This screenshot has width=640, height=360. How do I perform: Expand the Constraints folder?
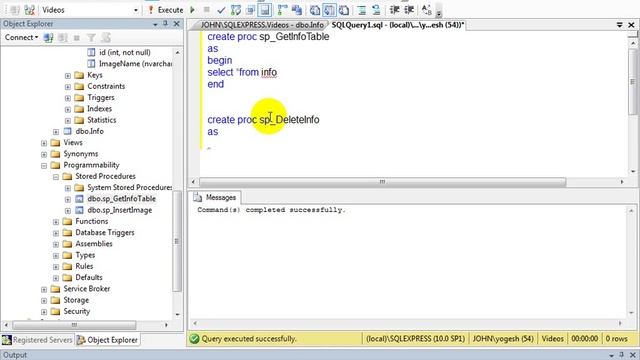click(68, 87)
